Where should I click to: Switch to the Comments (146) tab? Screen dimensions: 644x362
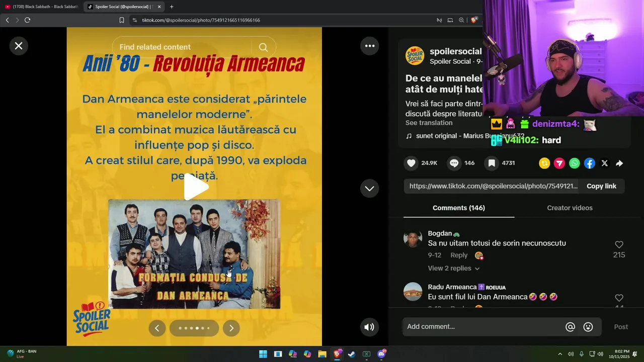pos(459,208)
